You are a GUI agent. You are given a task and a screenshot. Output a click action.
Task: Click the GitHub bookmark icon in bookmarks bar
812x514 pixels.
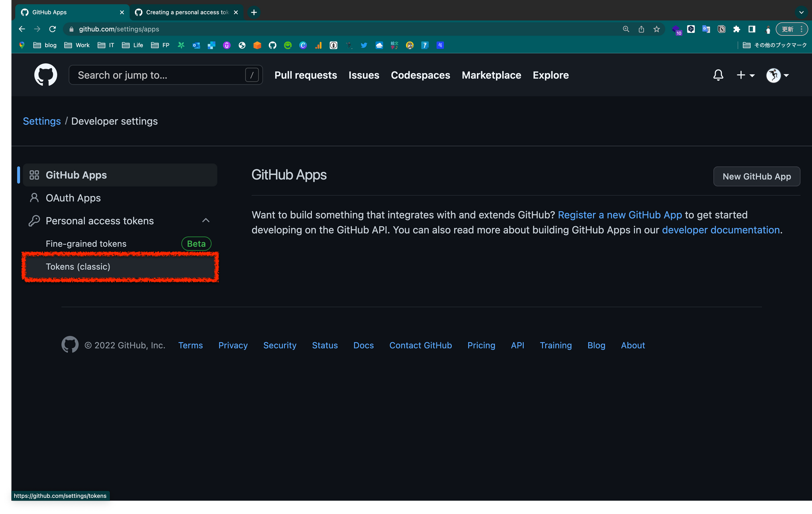click(x=272, y=45)
